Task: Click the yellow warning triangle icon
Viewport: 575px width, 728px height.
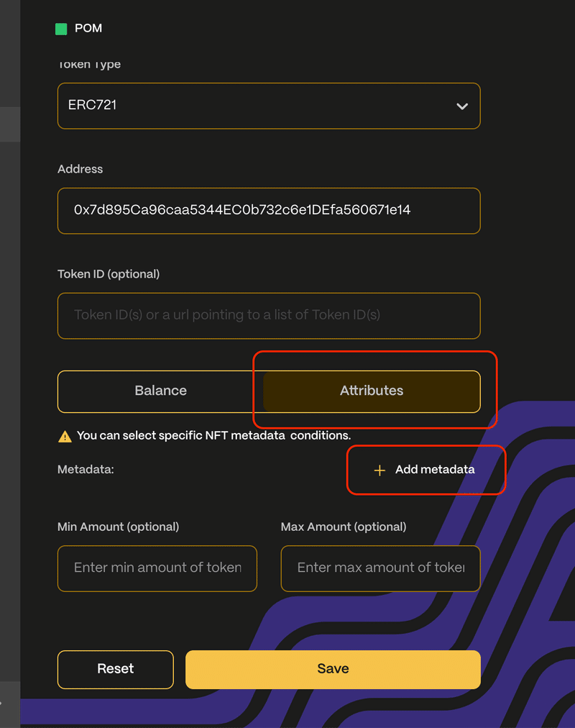Action: tap(65, 436)
